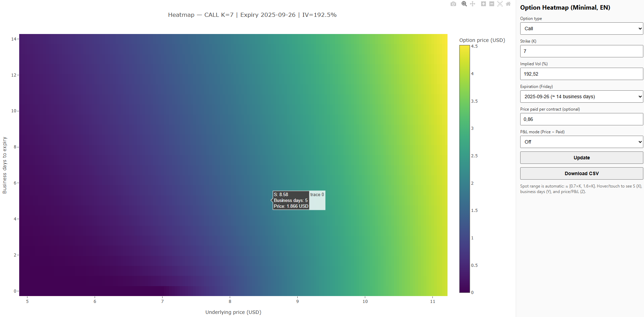Viewport: 644px width, 317px height.
Task: Click the x-axis tick label 8
Action: 230,302
